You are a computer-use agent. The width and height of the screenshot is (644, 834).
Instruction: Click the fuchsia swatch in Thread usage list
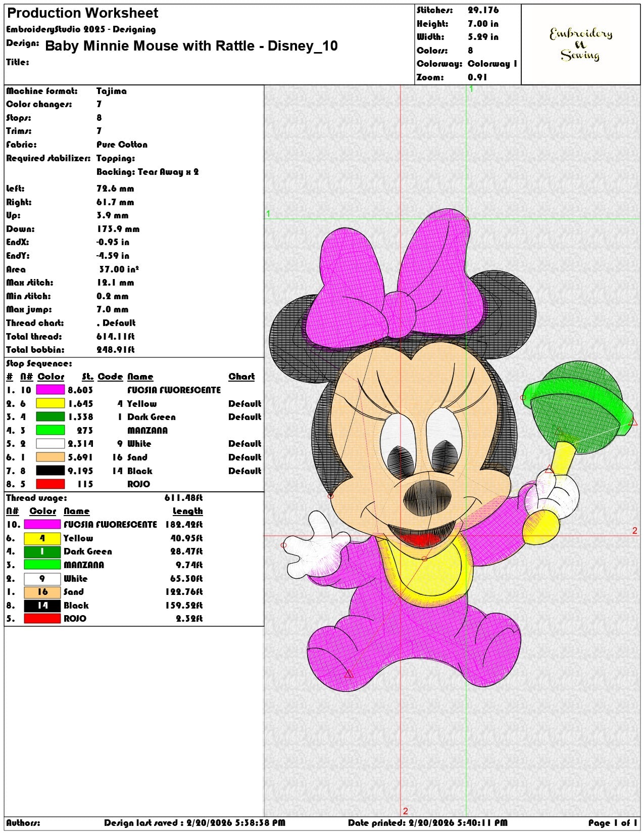click(x=42, y=524)
